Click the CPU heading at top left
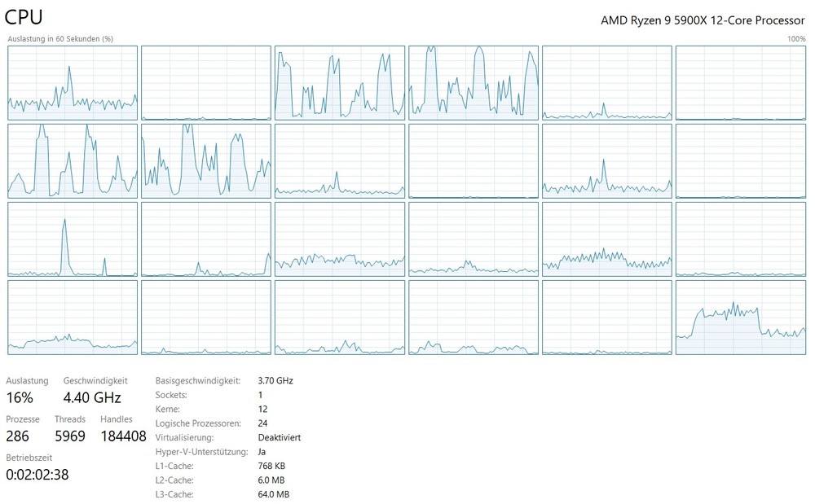This screenshot has width=815, height=504. click(x=24, y=16)
